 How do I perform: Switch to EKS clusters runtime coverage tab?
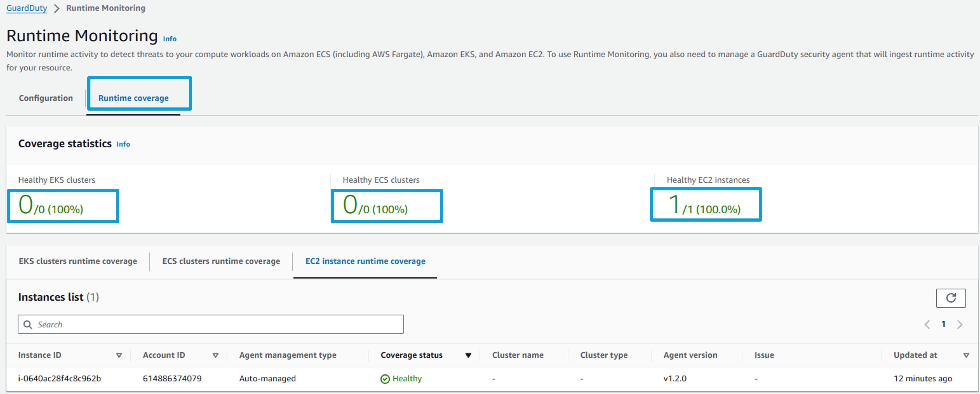[x=78, y=261]
